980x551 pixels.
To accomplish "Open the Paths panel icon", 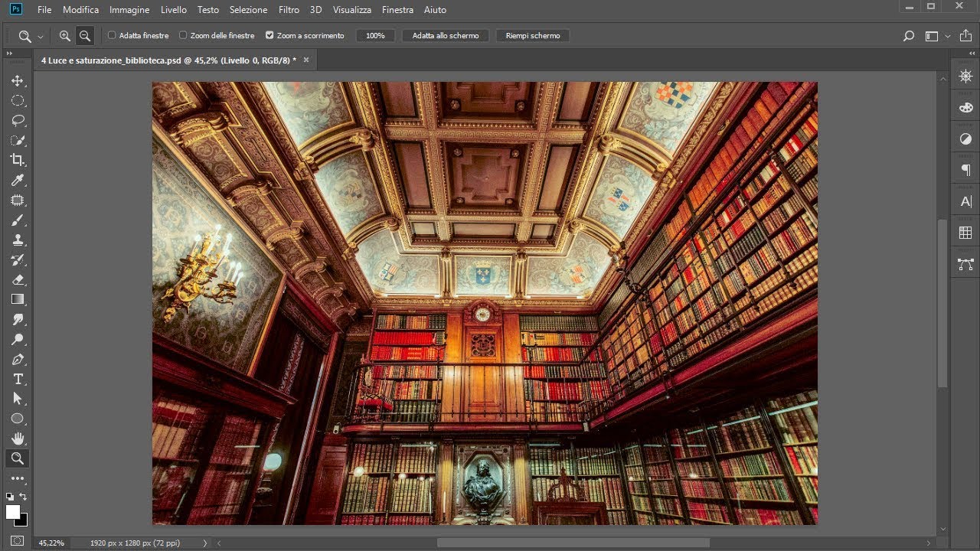I will [965, 264].
